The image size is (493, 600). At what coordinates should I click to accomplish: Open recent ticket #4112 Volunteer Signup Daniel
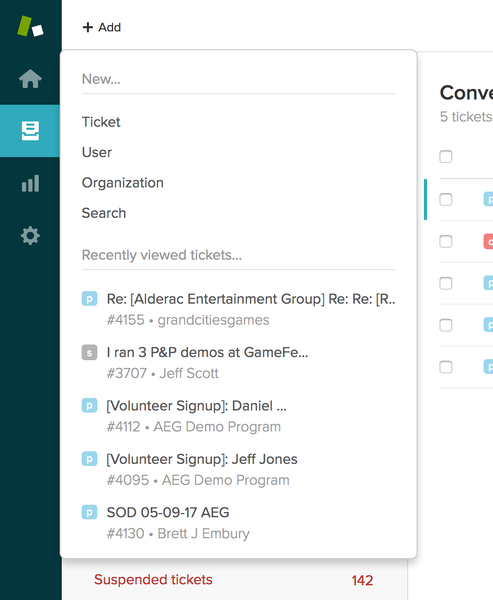pos(238,416)
